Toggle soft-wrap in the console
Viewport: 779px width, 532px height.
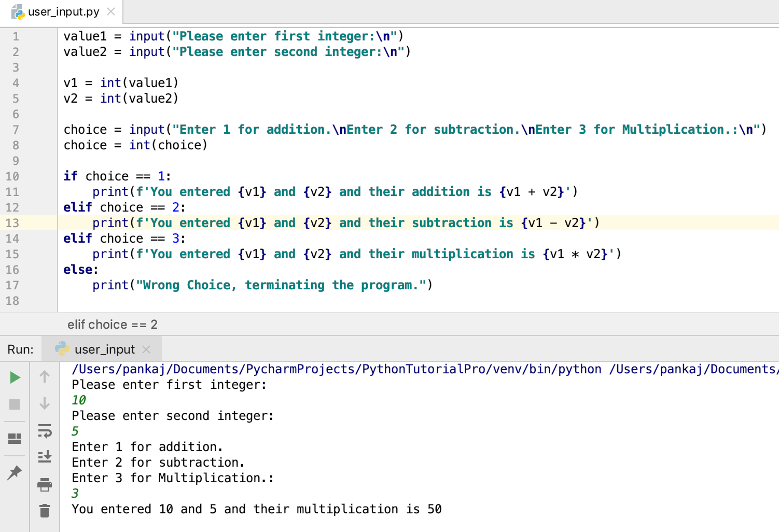45,430
